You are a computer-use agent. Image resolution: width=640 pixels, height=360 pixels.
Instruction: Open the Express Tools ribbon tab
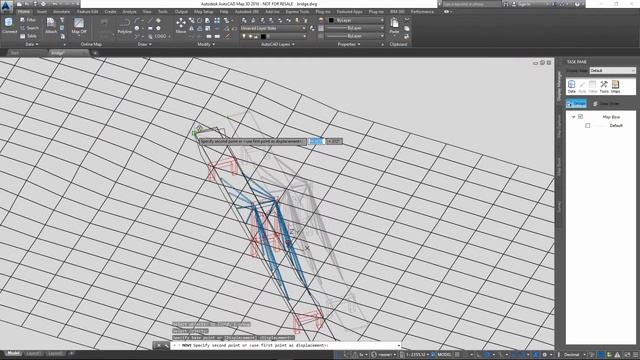[x=297, y=12]
